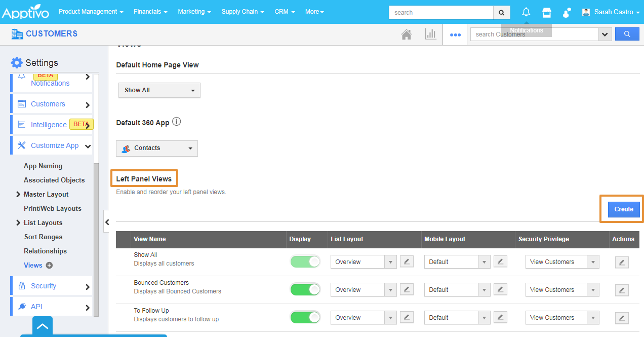Open the CRM menu

click(x=285, y=12)
